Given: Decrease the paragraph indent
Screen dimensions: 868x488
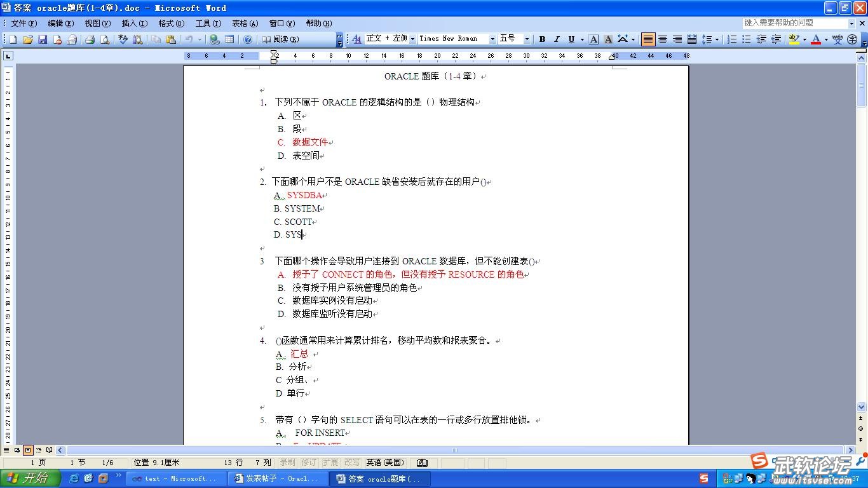Looking at the screenshot, I should [x=761, y=39].
